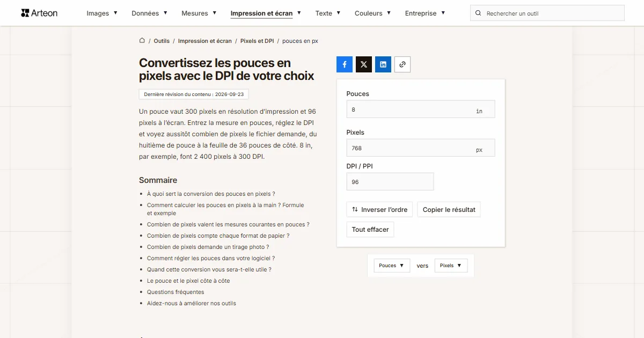The image size is (644, 338).
Task: Jump to mesures courantes en pouces section
Action: (228, 224)
